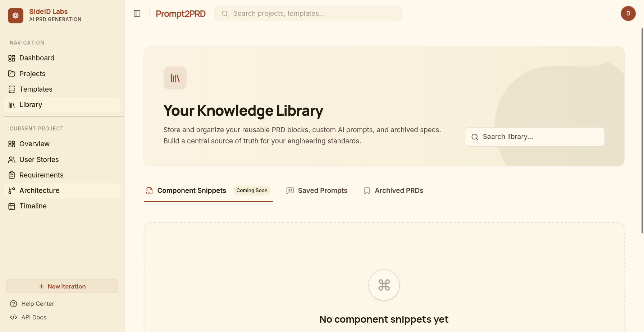Click inside the Search library field
Screen dimensions: 644x332
tap(534, 137)
